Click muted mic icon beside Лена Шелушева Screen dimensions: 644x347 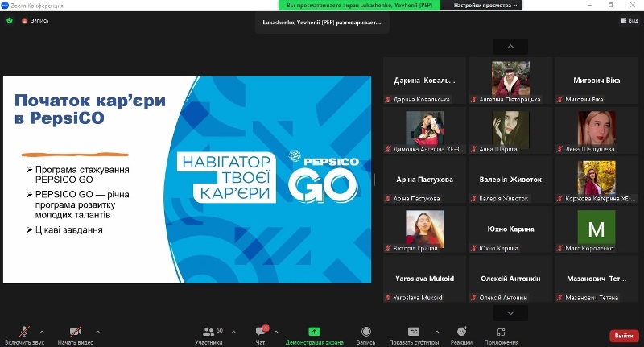(x=559, y=149)
